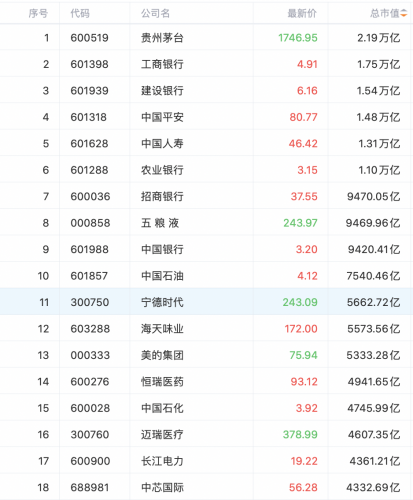The image size is (413, 500).
Task: Open the 中国平安 company name
Action: [x=162, y=117]
